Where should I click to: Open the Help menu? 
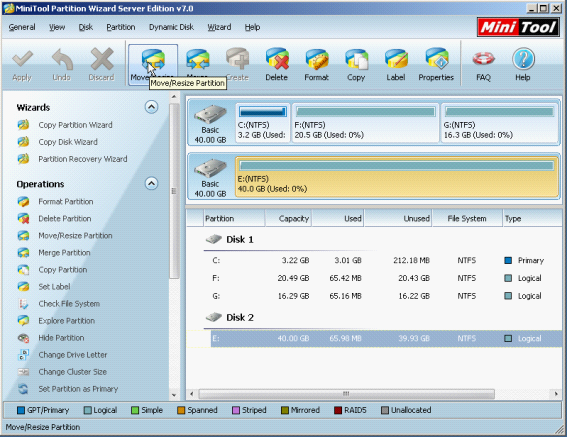(252, 27)
